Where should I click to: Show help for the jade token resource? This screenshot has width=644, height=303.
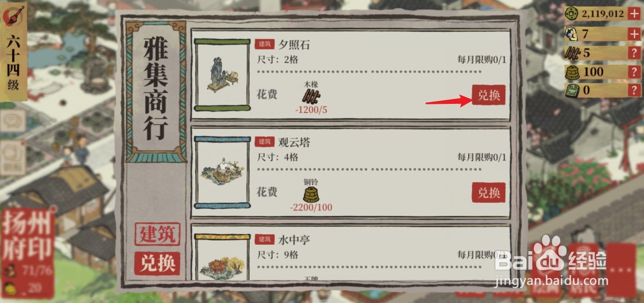point(635,90)
